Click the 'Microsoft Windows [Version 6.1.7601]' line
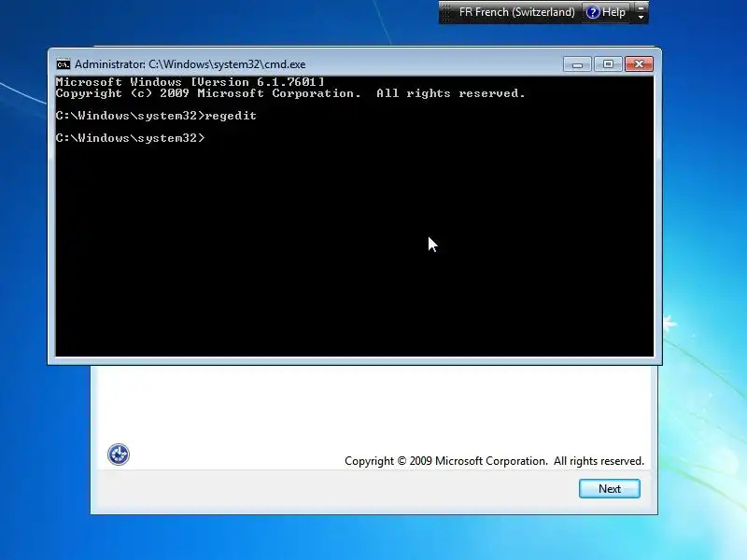The width and height of the screenshot is (747, 560). (x=190, y=82)
